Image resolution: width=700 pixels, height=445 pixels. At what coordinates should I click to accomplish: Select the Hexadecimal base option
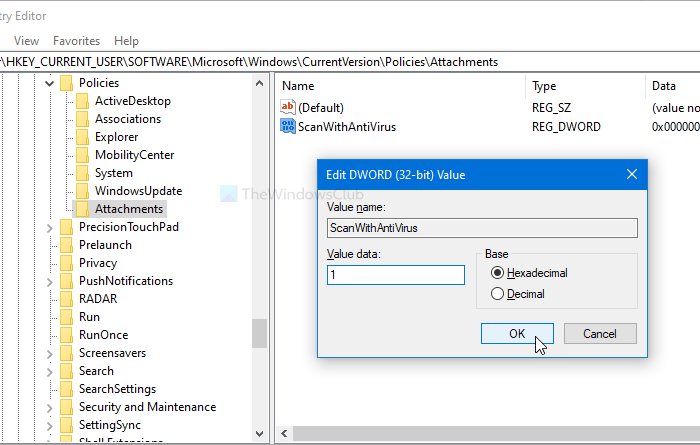(498, 273)
